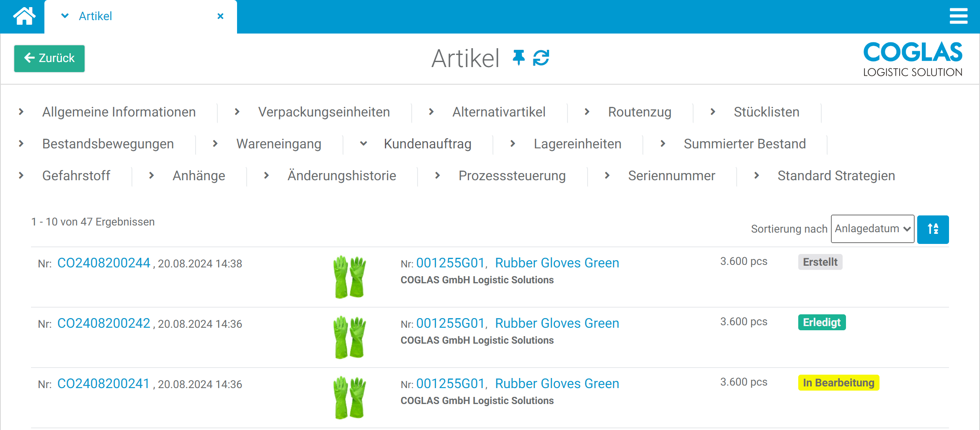Expand the Verpackungseinheiten section

pyautogui.click(x=324, y=112)
